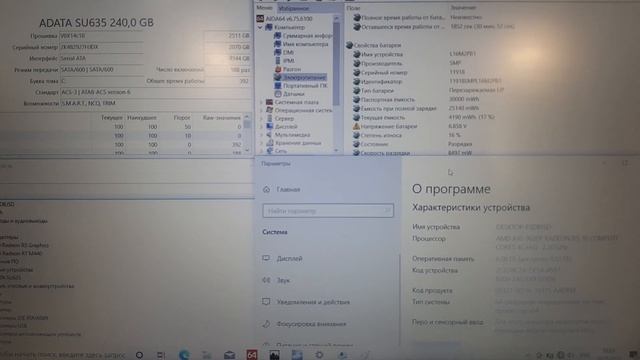Click warning icon at Напряжение батареи
Image resolution: width=640 pixels, height=360 pixels.
tap(356, 126)
